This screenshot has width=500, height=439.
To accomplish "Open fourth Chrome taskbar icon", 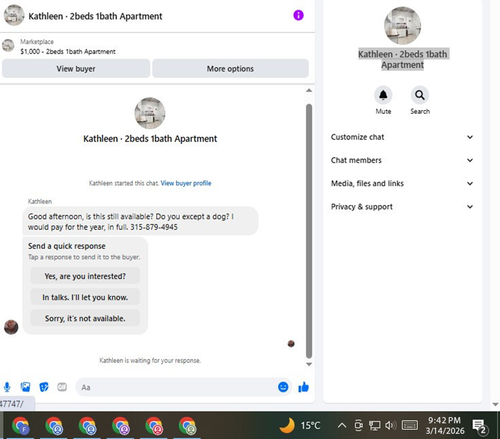I will 121,426.
